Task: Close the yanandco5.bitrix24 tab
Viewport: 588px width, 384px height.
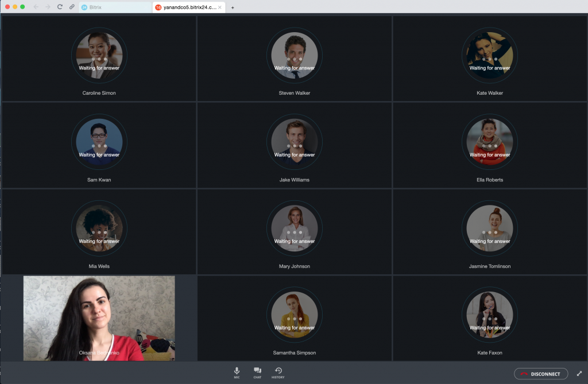Action: [220, 7]
